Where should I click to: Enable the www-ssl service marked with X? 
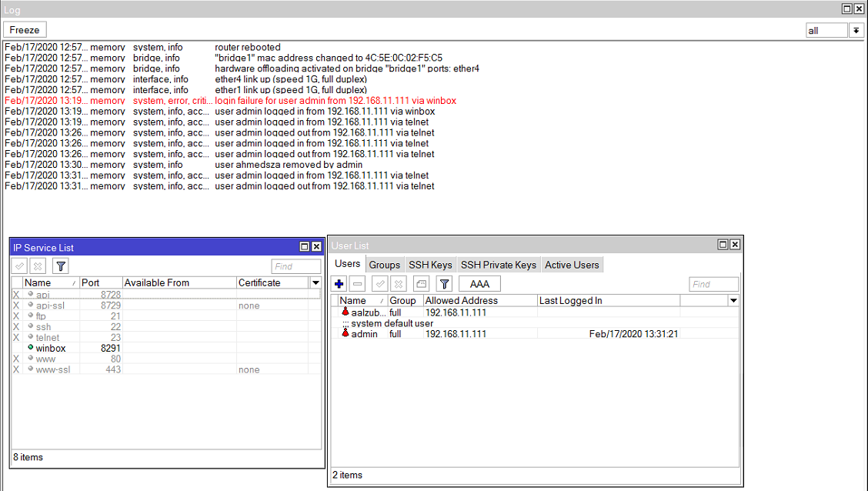(x=15, y=369)
